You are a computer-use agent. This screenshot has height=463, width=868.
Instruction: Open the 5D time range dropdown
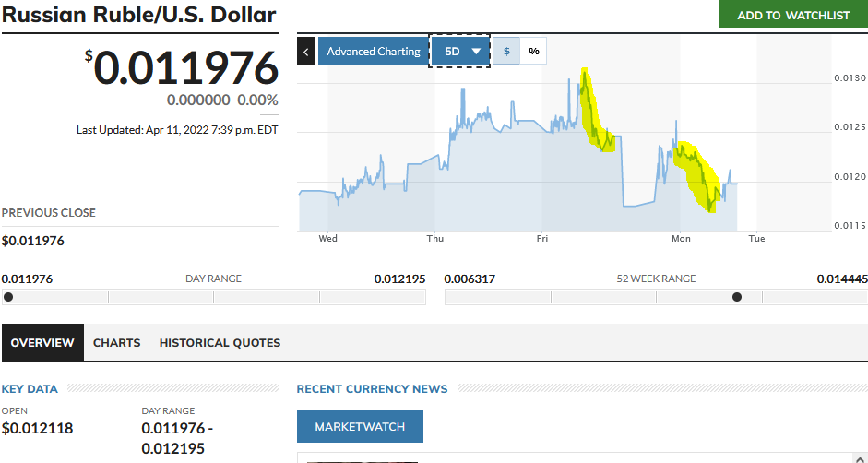coord(459,51)
